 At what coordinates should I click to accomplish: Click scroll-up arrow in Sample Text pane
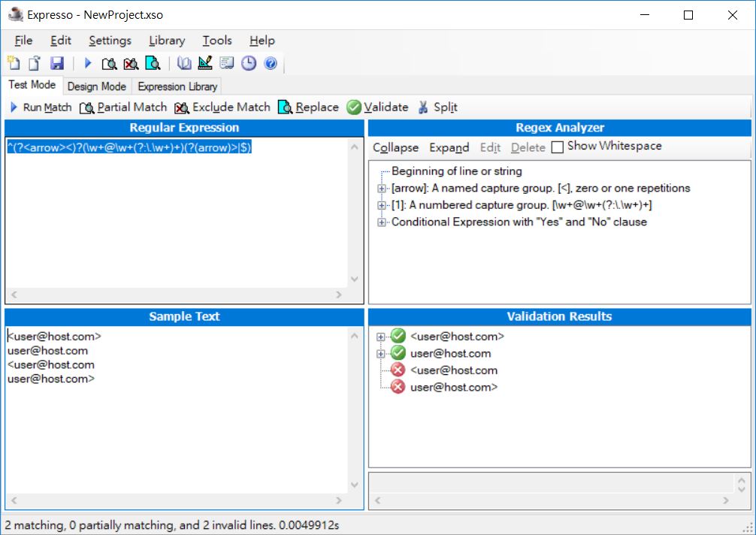point(355,335)
